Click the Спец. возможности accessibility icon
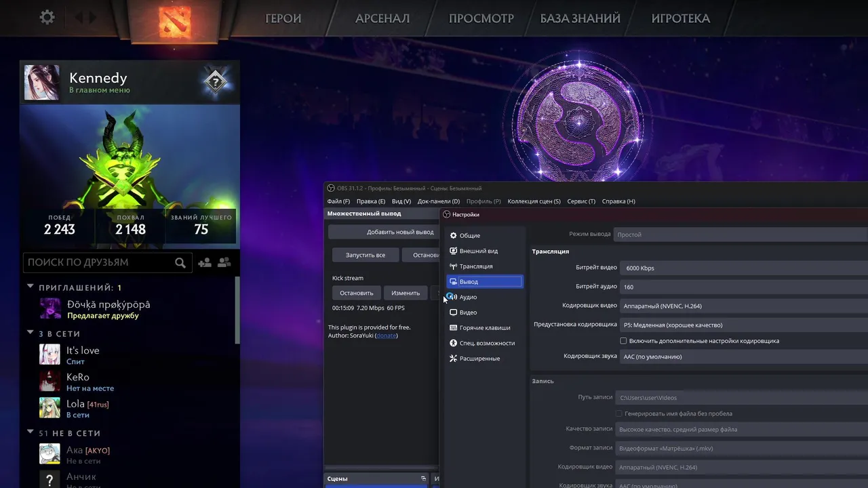868x488 pixels. [x=454, y=343]
